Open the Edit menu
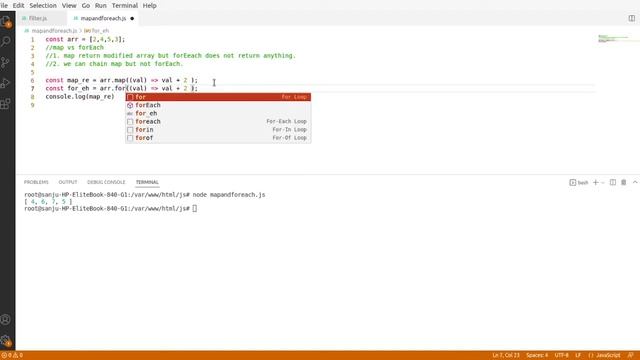Screen dimensions: 640x360 (18, 5)
